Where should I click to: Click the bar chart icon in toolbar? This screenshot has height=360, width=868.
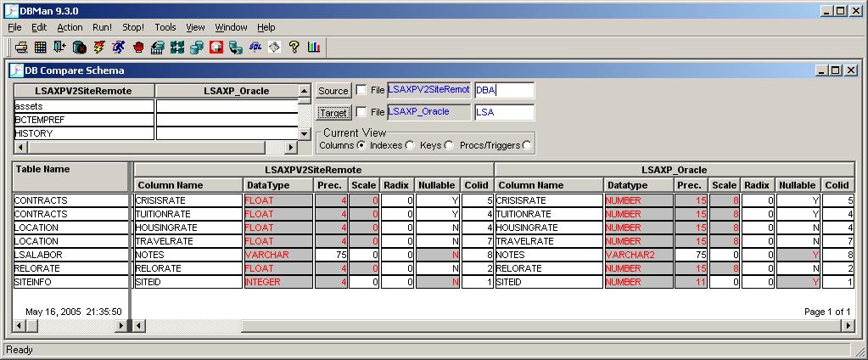(314, 48)
